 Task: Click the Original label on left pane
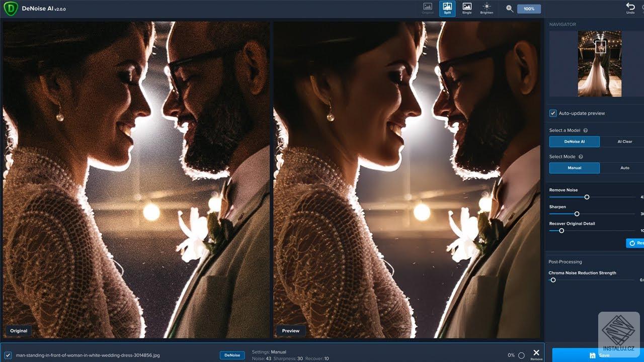click(x=19, y=330)
